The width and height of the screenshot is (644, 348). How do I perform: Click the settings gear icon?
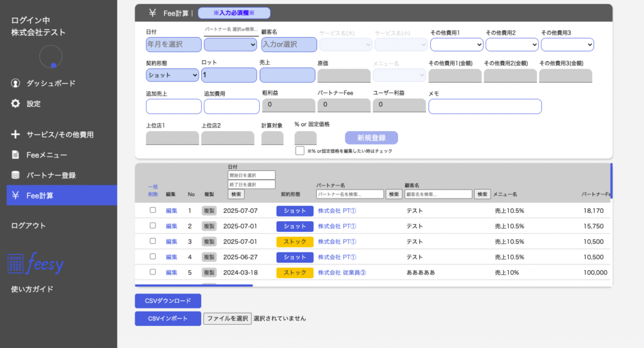[x=16, y=104]
